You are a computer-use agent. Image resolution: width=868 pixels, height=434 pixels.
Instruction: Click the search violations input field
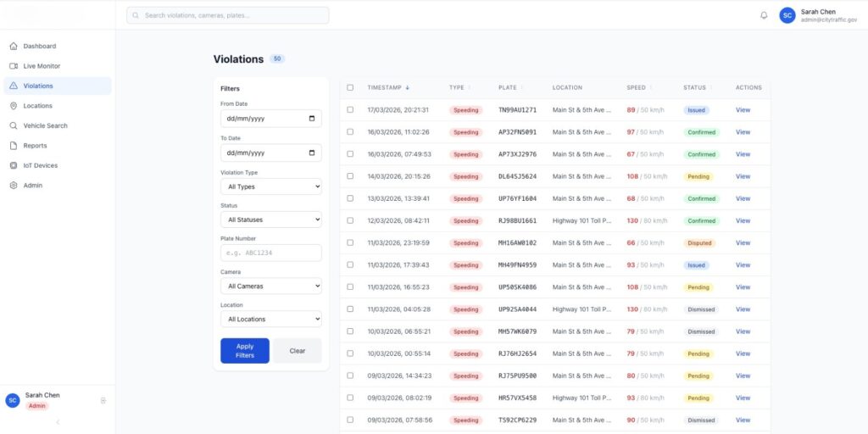pyautogui.click(x=227, y=15)
